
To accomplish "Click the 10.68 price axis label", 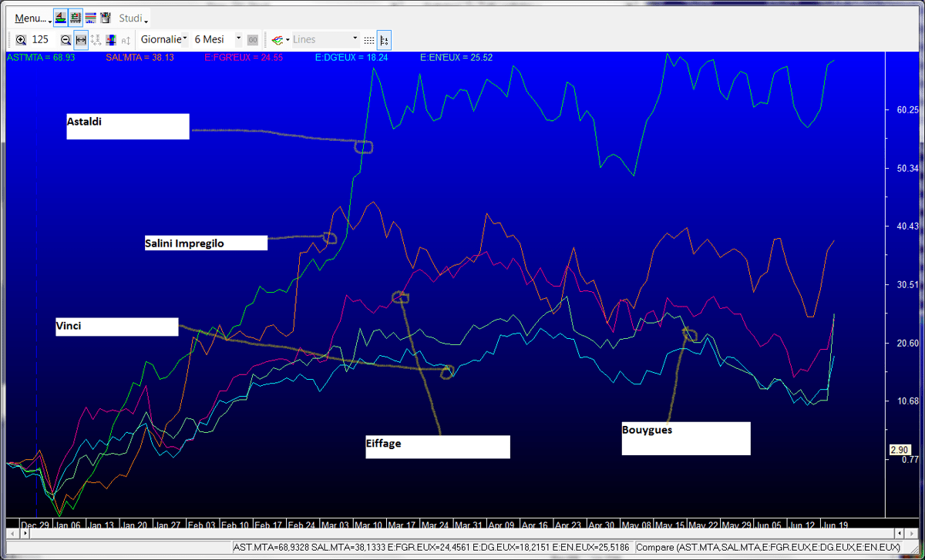I will (907, 401).
